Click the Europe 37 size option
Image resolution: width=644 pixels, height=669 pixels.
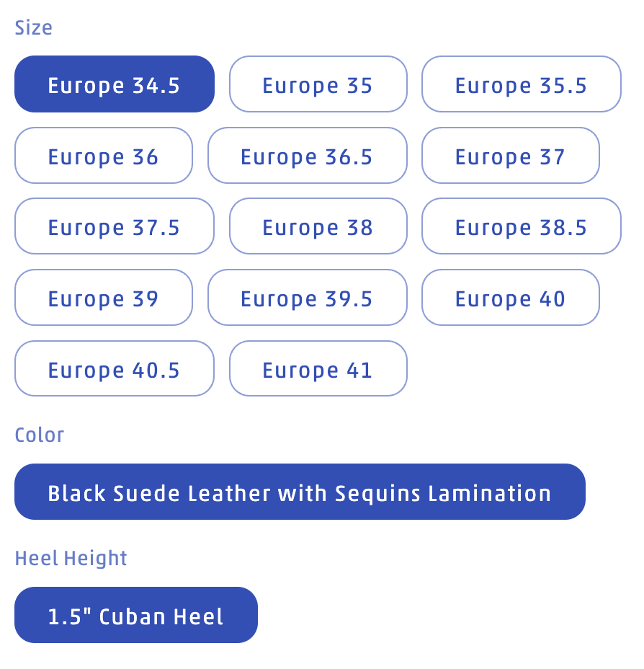510,156
